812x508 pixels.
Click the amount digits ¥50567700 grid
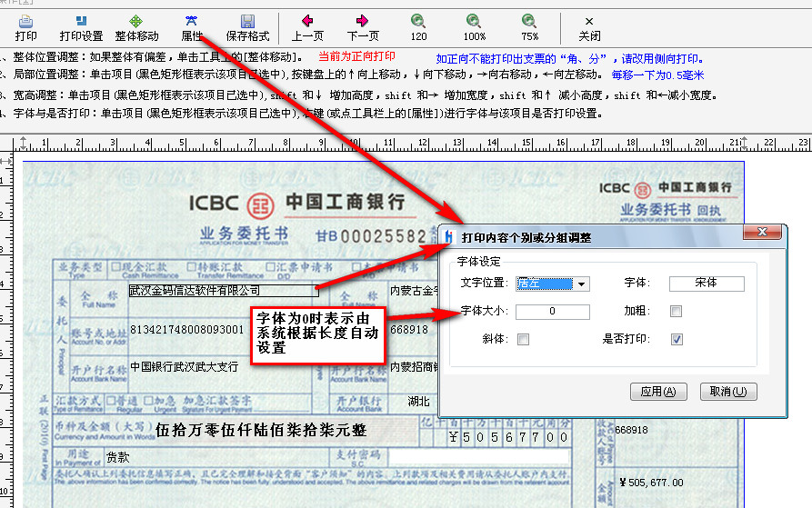(x=509, y=438)
